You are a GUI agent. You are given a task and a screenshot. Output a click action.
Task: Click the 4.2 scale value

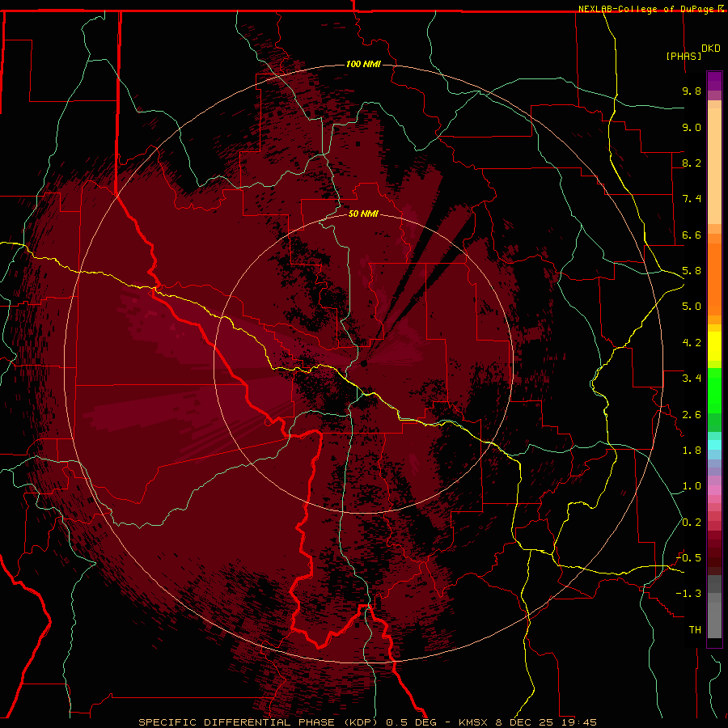coord(692,343)
